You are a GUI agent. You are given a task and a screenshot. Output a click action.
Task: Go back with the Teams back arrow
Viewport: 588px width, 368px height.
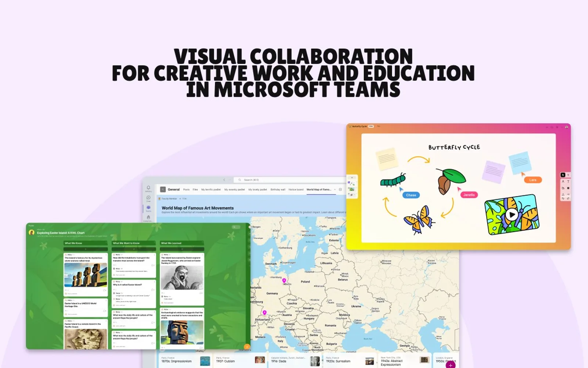coord(224,180)
